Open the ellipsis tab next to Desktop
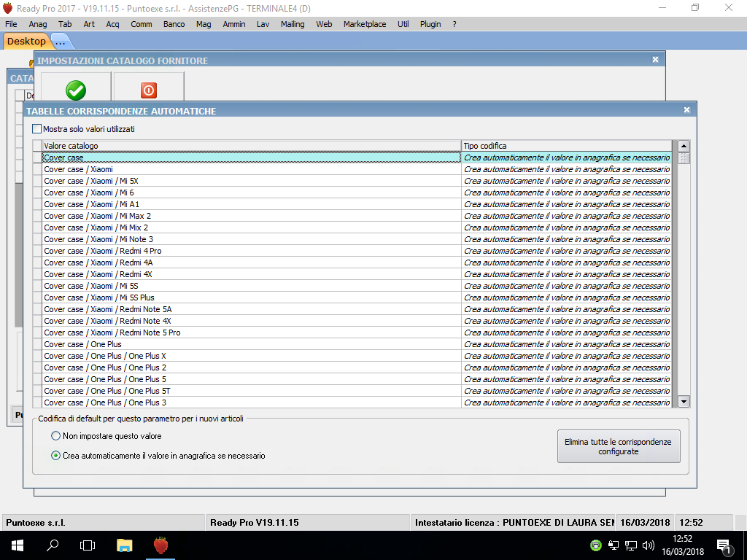Image resolution: width=747 pixels, height=560 pixels. pyautogui.click(x=61, y=42)
